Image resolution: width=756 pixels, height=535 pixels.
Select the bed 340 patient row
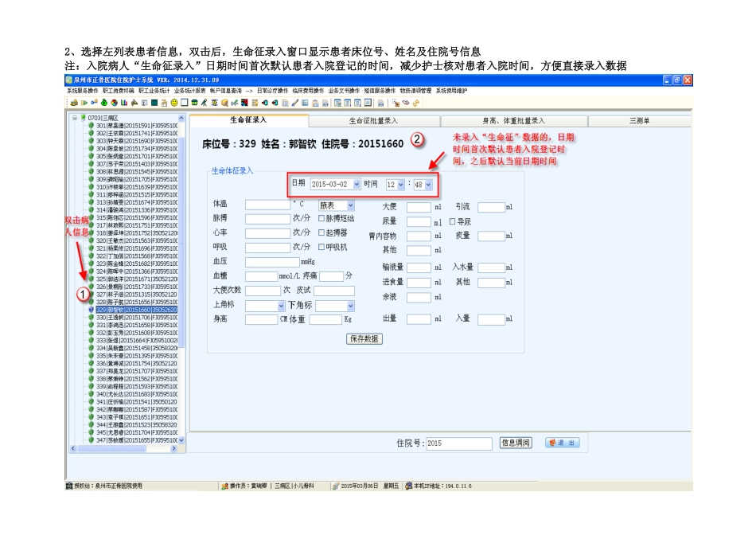(136, 394)
